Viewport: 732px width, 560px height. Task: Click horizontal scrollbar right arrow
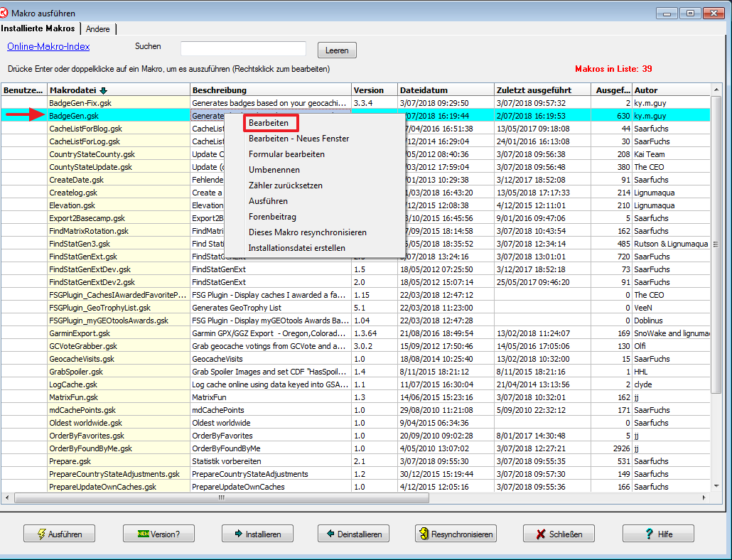(704, 498)
